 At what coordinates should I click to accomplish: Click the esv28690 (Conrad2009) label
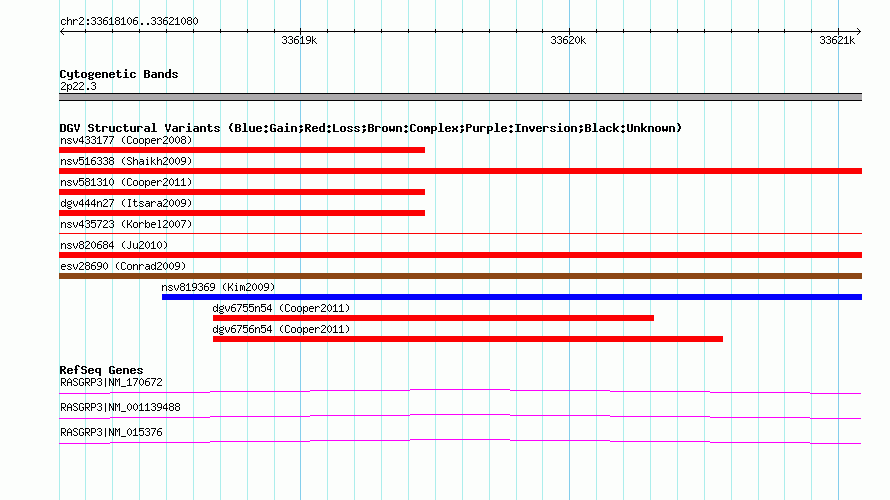click(x=123, y=266)
